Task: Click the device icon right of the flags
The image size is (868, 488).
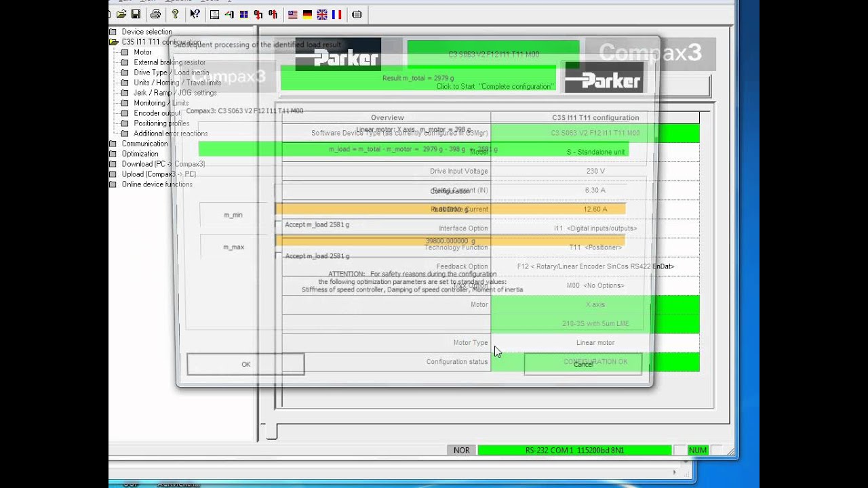Action: 357,14
